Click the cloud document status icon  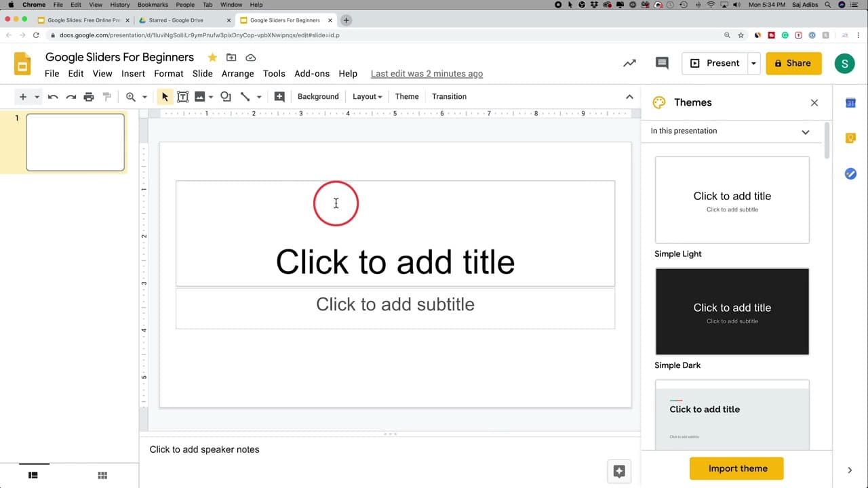tap(250, 58)
